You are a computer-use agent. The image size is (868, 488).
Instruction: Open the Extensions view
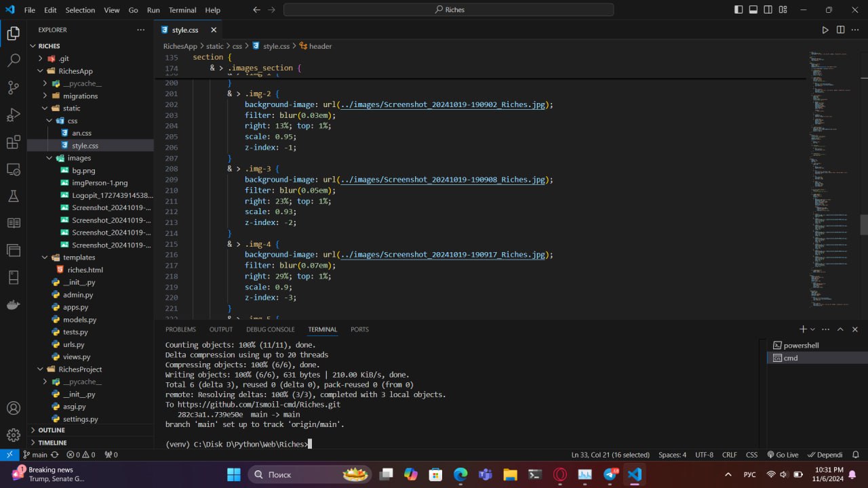coord(13,142)
